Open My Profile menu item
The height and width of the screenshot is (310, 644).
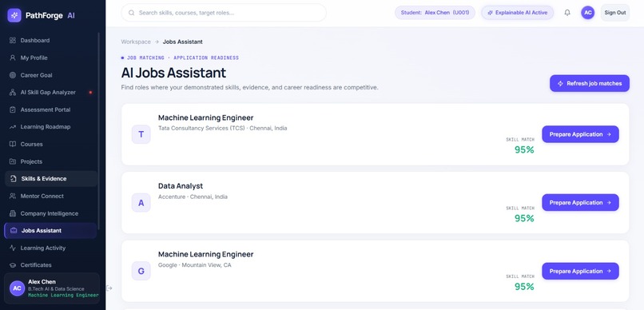click(x=51, y=58)
